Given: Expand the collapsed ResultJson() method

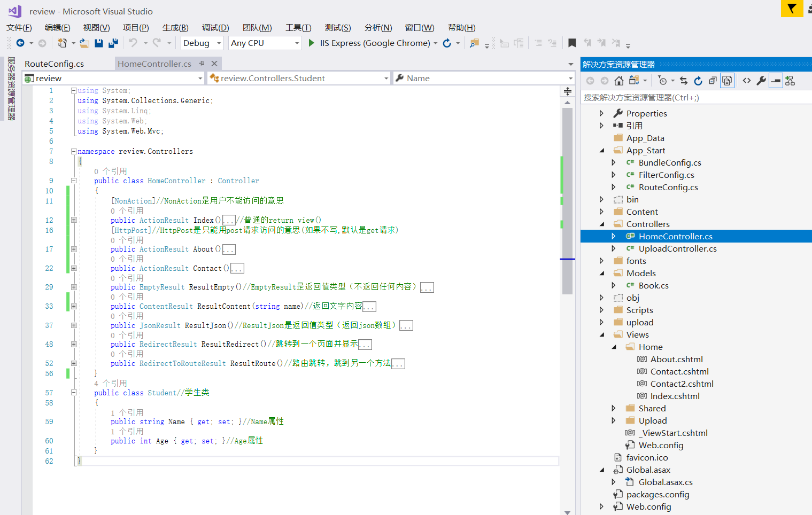Looking at the screenshot, I should pos(74,325).
